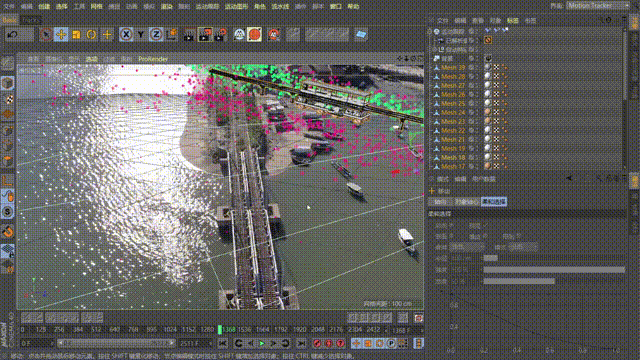Click end frame field 2511 F
This screenshot has height=360, width=640.
pyautogui.click(x=195, y=344)
